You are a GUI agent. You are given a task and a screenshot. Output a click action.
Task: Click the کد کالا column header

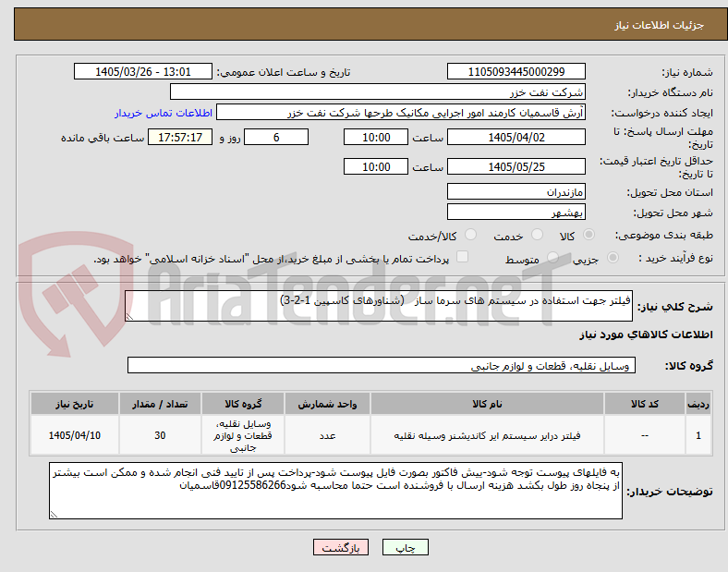(x=645, y=404)
